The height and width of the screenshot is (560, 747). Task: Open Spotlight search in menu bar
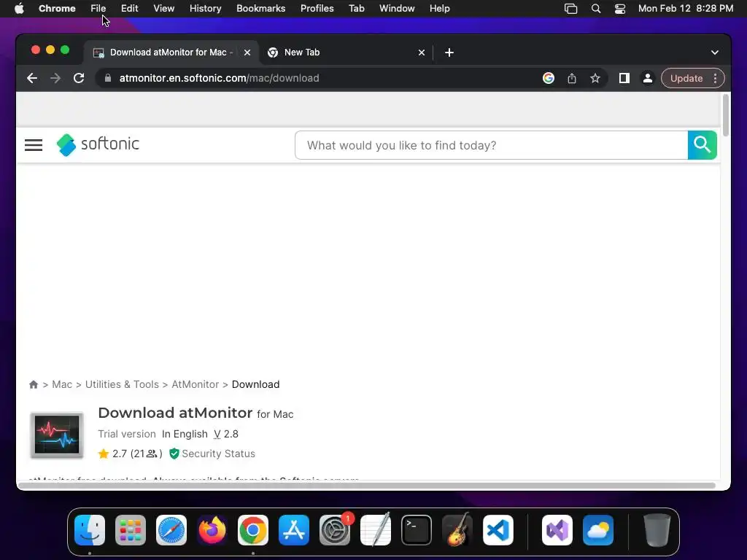pos(595,9)
